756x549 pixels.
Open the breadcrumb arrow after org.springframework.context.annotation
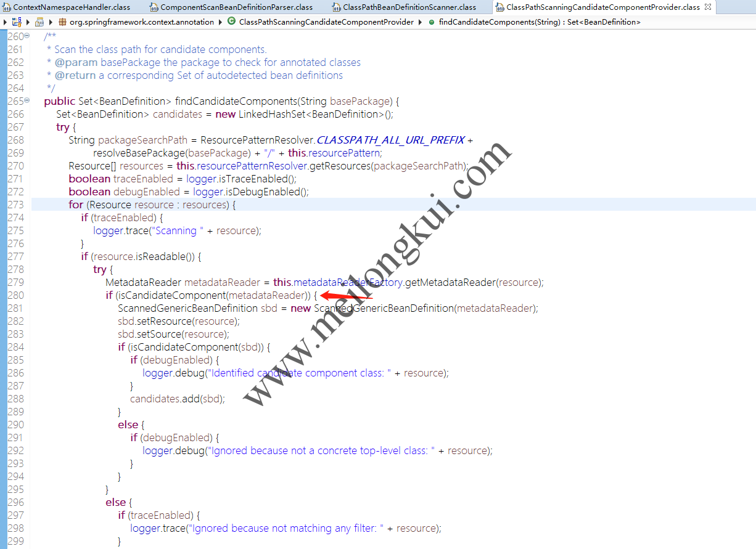coord(220,22)
